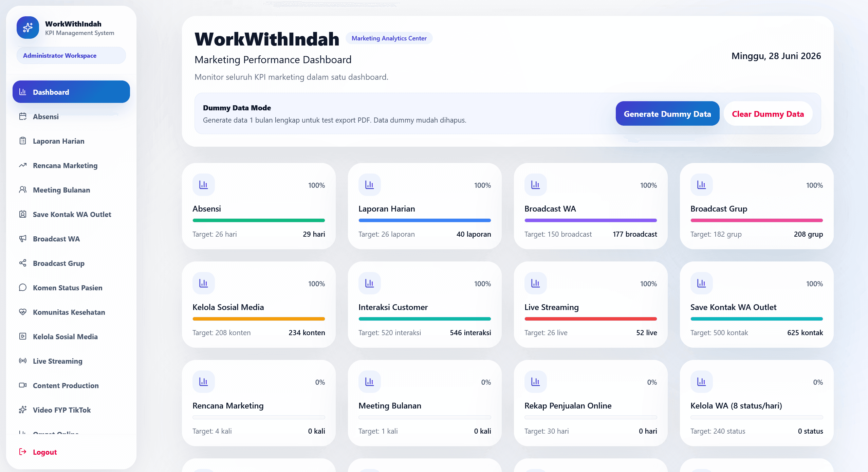Screen dimensions: 868x472
Task: Click the '177 broadcast' value
Action: coord(635,234)
